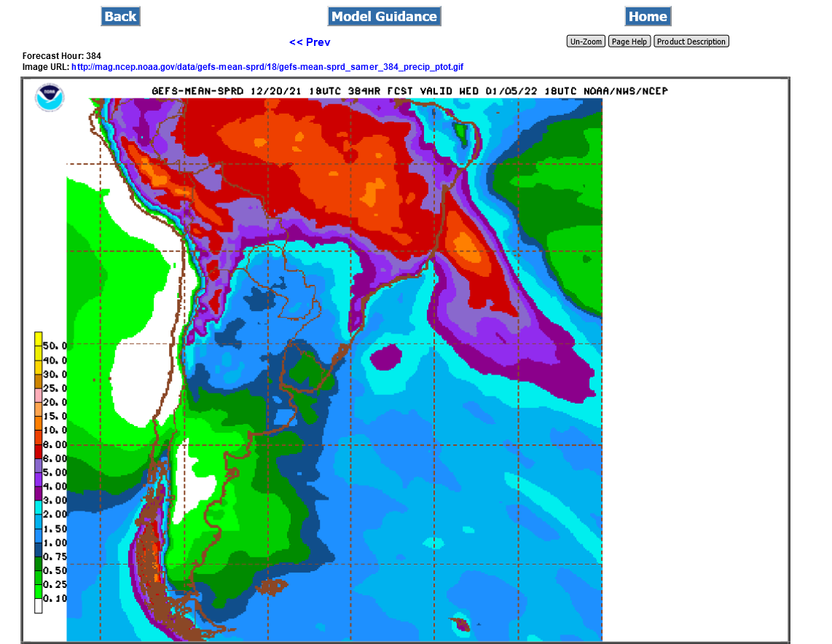Click the Forecast Hour: 384 text
Screen dimensions: 832x644
click(x=61, y=55)
